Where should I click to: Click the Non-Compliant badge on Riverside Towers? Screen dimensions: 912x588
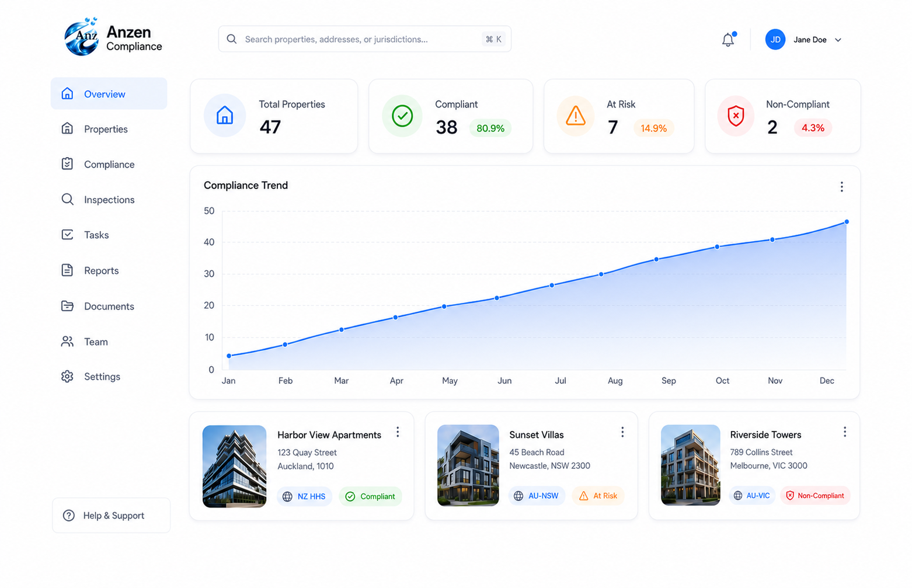tap(815, 496)
